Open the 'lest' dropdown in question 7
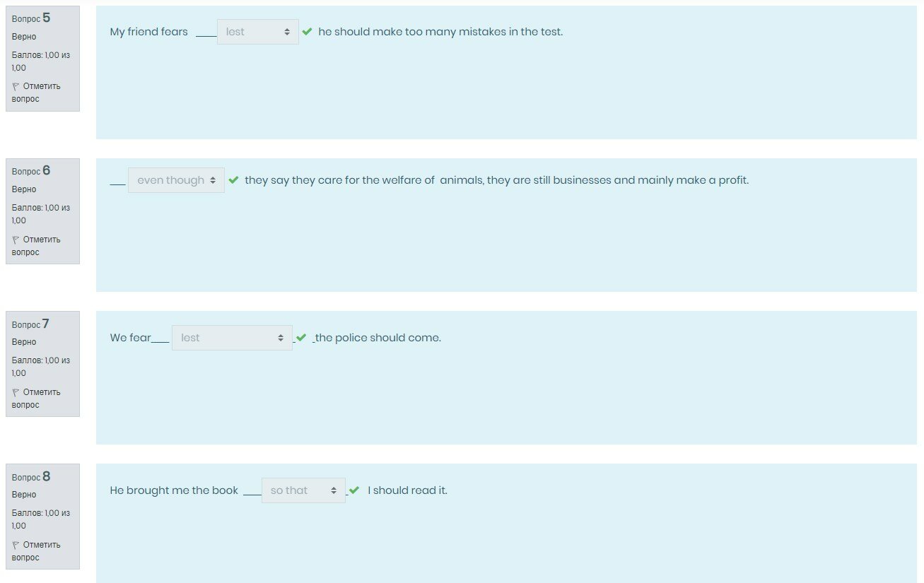 pyautogui.click(x=232, y=338)
